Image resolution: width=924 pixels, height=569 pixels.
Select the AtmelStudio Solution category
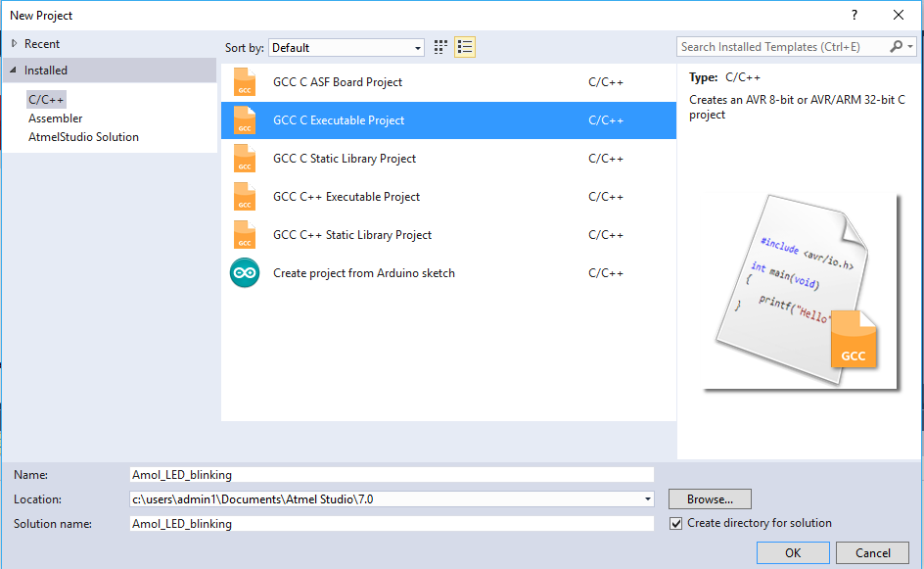[83, 137]
